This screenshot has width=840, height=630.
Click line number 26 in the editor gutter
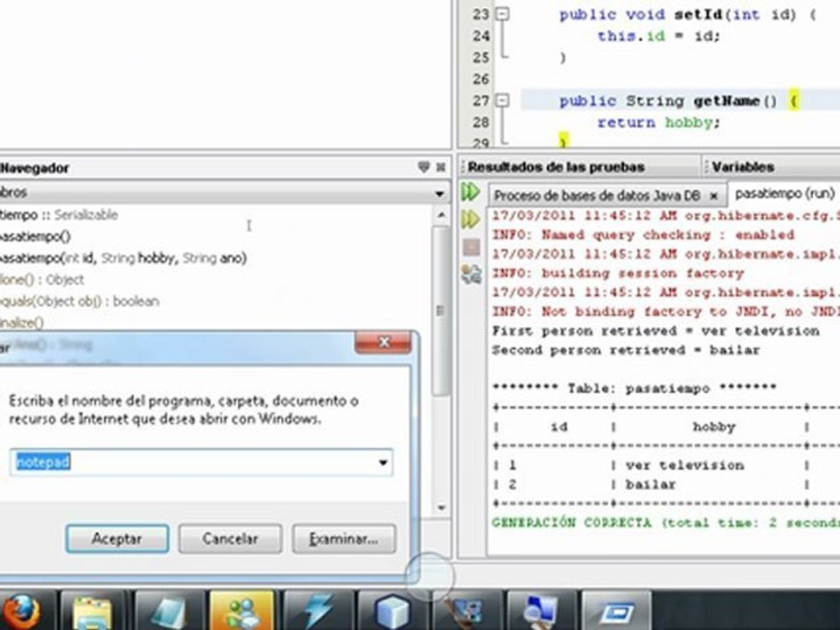coord(481,80)
